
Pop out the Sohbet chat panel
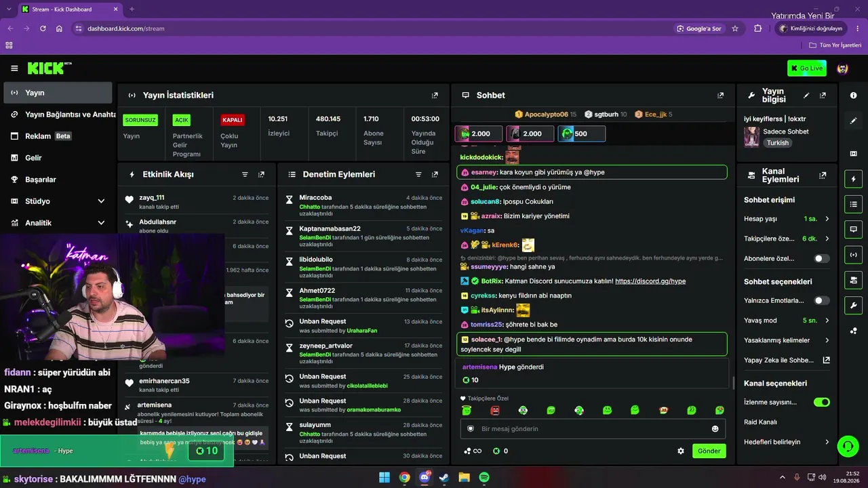pyautogui.click(x=720, y=96)
